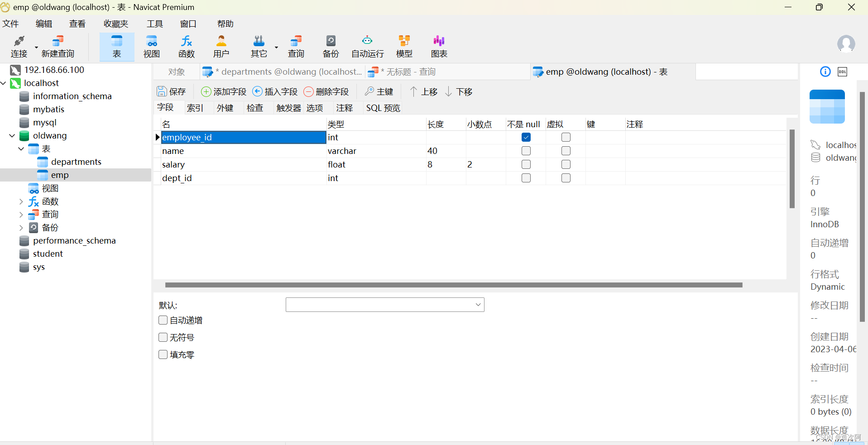The height and width of the screenshot is (445, 868).
Task: Open the Charts (图表) toolbar icon
Action: [x=439, y=47]
